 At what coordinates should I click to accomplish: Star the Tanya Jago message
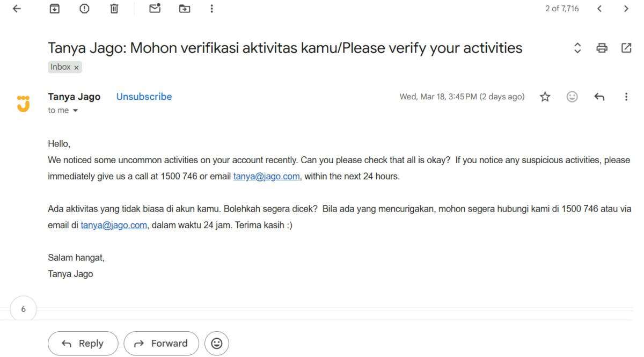point(545,97)
